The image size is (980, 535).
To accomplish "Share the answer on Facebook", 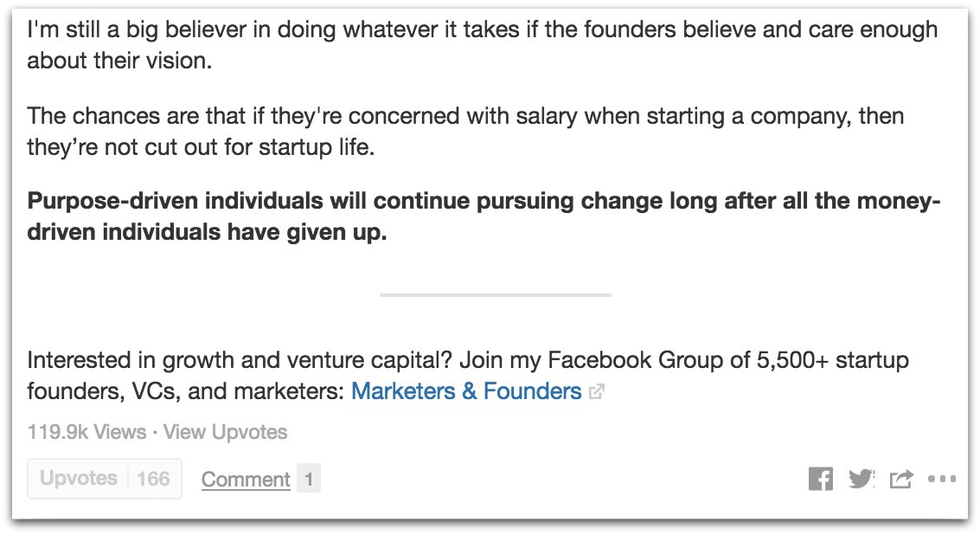I will 820,480.
